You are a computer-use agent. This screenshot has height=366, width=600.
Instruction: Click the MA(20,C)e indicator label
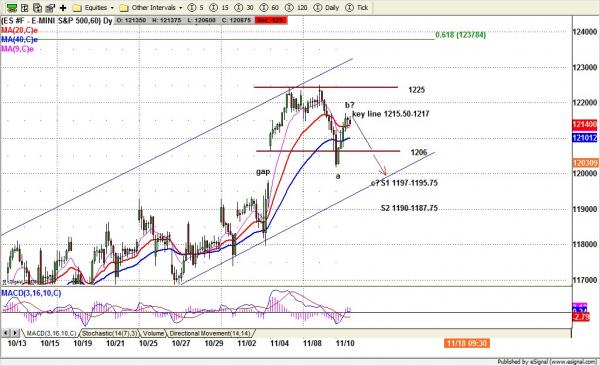point(20,30)
